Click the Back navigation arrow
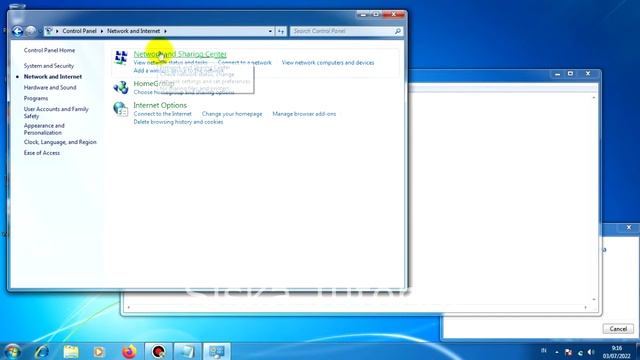 [18, 31]
